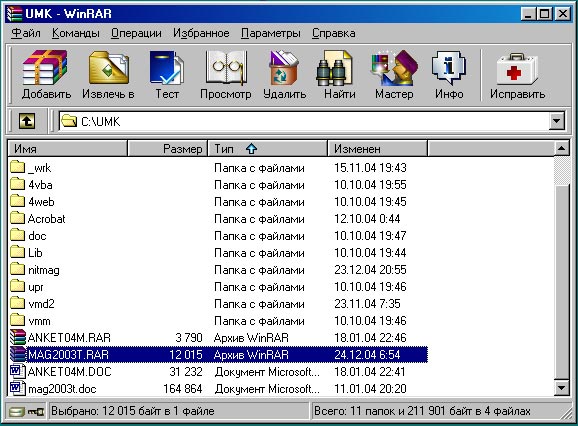Select the 4web folder row

[218, 201]
